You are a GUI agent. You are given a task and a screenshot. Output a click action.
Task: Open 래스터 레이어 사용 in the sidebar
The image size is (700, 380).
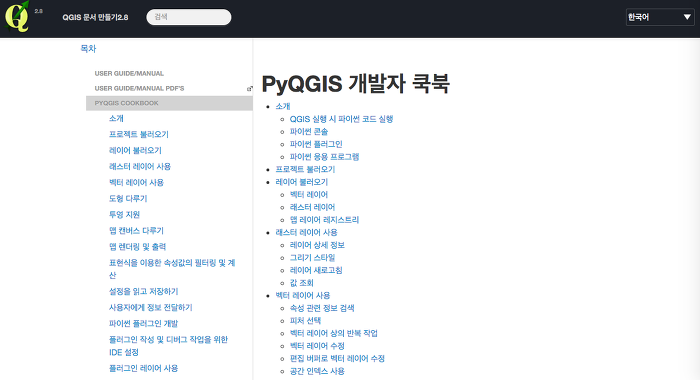pos(140,167)
